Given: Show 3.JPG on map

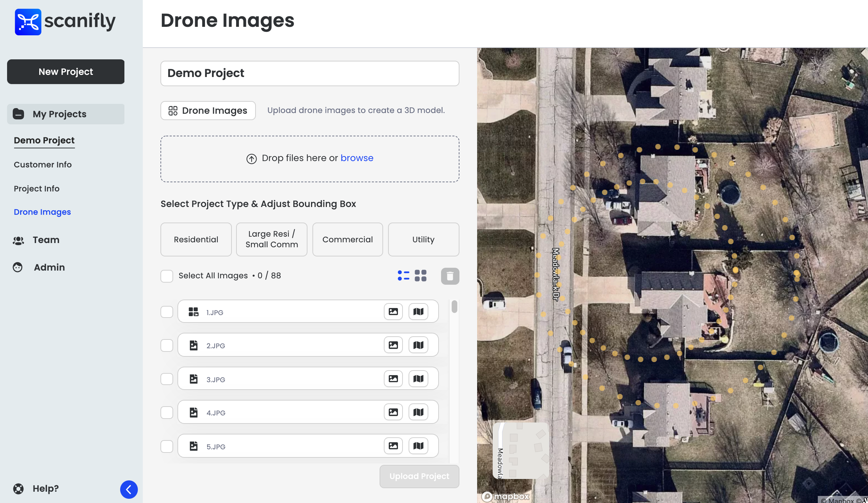Looking at the screenshot, I should pyautogui.click(x=418, y=379).
